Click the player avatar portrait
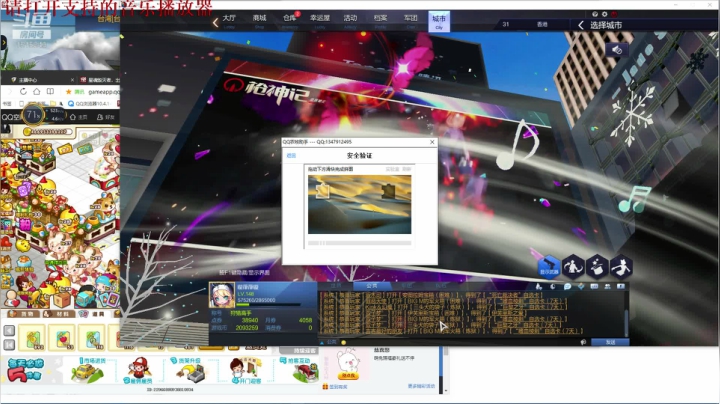Screen dimensions: 720x404 click(222, 295)
